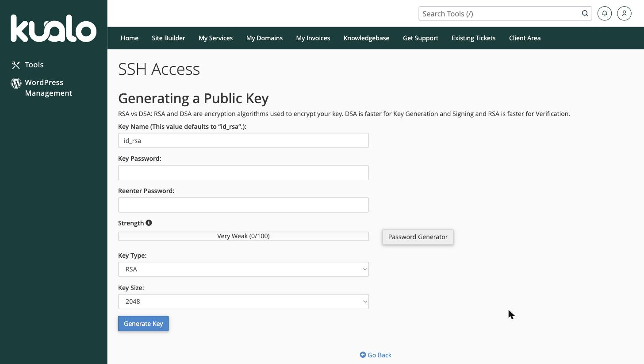Viewport: 644px width, 364px height.
Task: Click the Kualo logo
Action: click(54, 28)
